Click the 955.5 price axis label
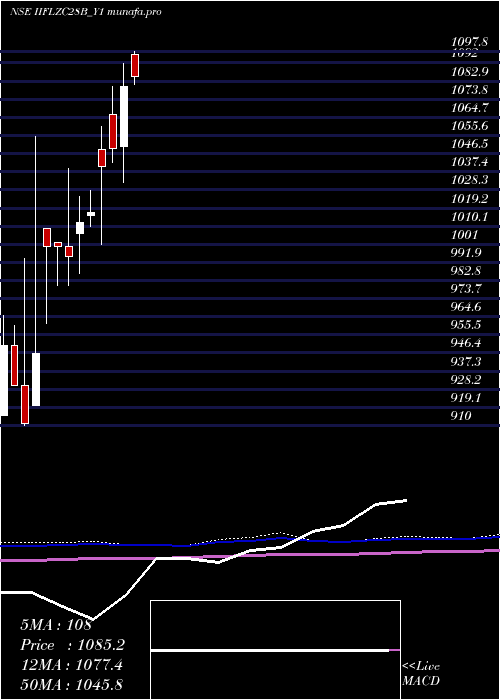 click(466, 325)
